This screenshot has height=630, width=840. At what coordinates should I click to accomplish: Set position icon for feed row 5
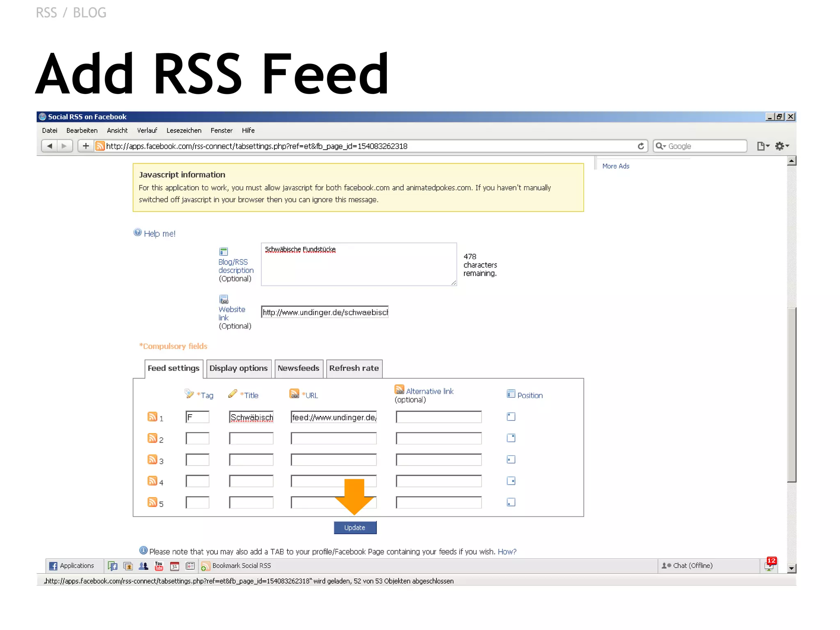511,502
